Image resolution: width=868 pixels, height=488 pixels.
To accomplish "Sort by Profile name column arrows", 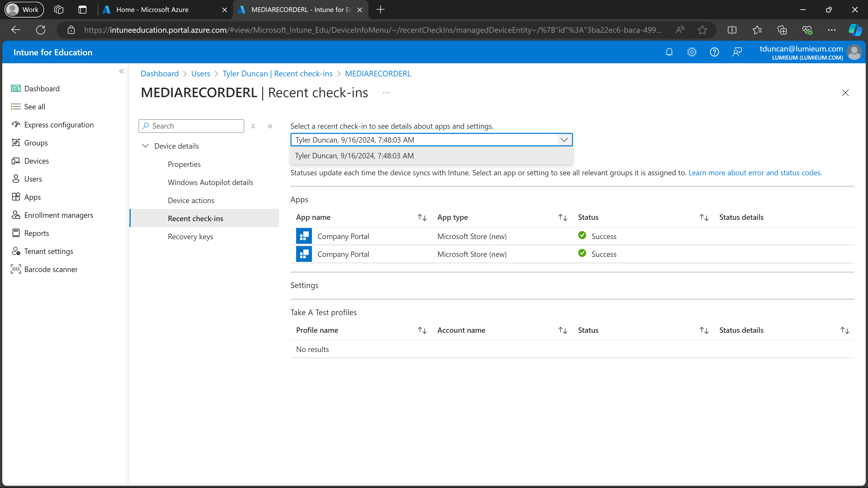I will tap(422, 330).
